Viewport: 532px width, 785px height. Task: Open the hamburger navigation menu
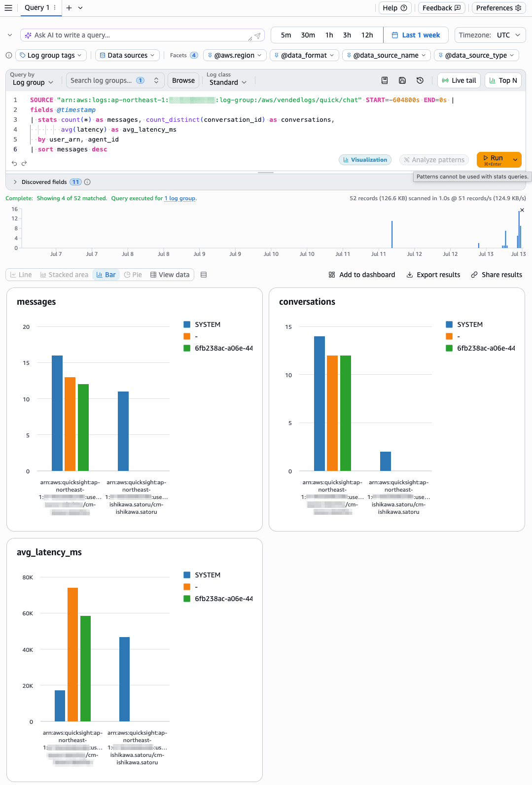pos(8,8)
